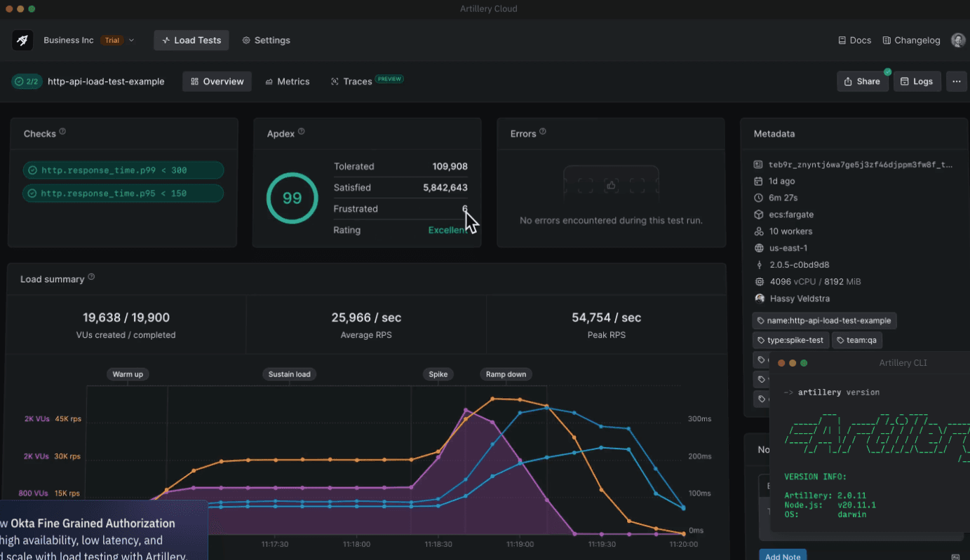Click the type:spike-test tag
Viewport: 970px width, 560px height.
[790, 340]
